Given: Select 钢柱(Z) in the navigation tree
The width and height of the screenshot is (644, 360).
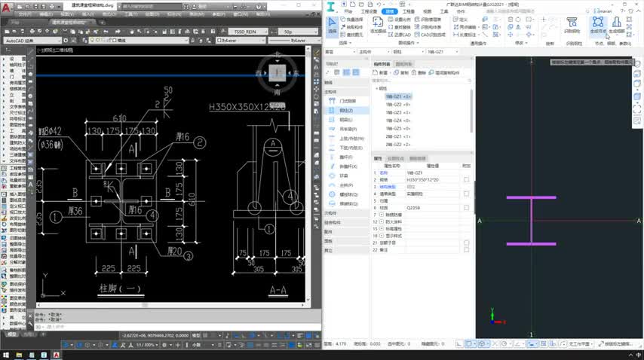Looking at the screenshot, I should [346, 110].
